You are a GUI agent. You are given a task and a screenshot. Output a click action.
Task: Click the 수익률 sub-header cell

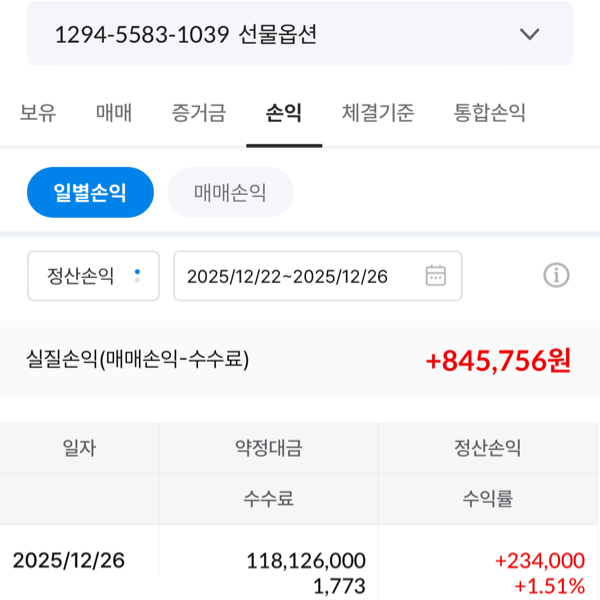click(488, 498)
